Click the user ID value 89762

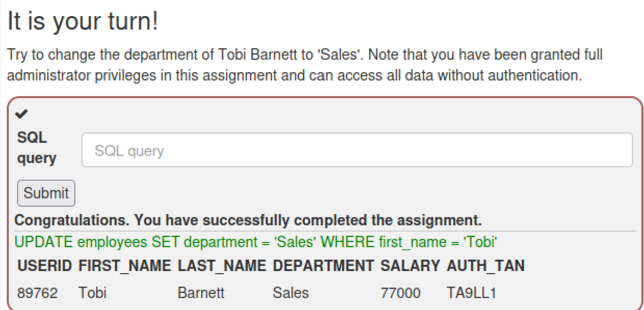tap(37, 293)
